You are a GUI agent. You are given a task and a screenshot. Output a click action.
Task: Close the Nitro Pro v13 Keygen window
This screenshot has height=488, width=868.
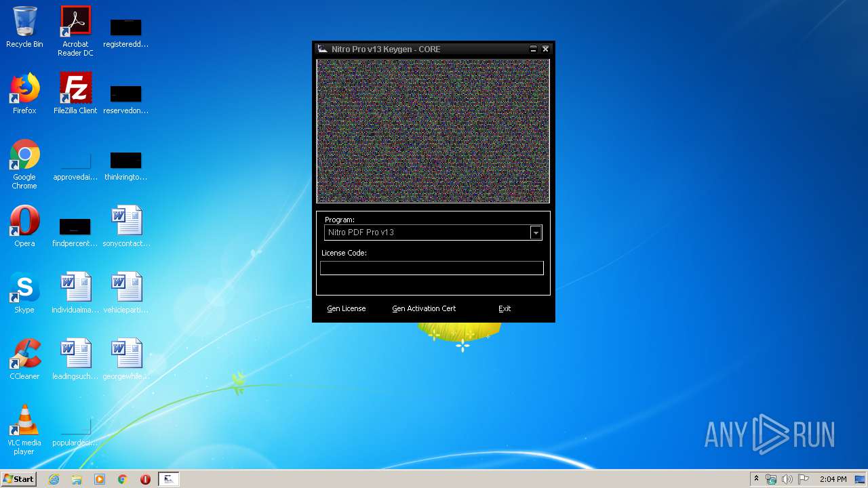tap(545, 49)
